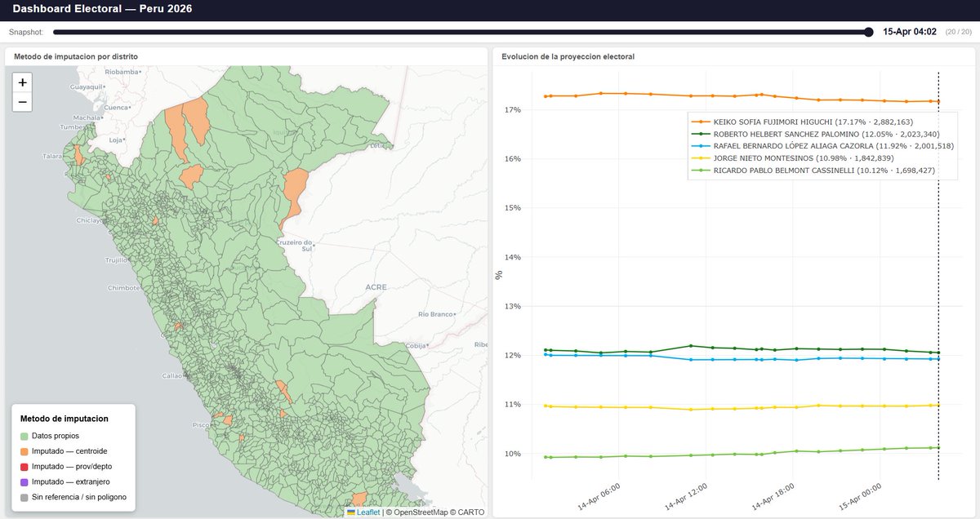Click the 'Callao' city label on map
This screenshot has height=519, width=980.
(x=173, y=376)
